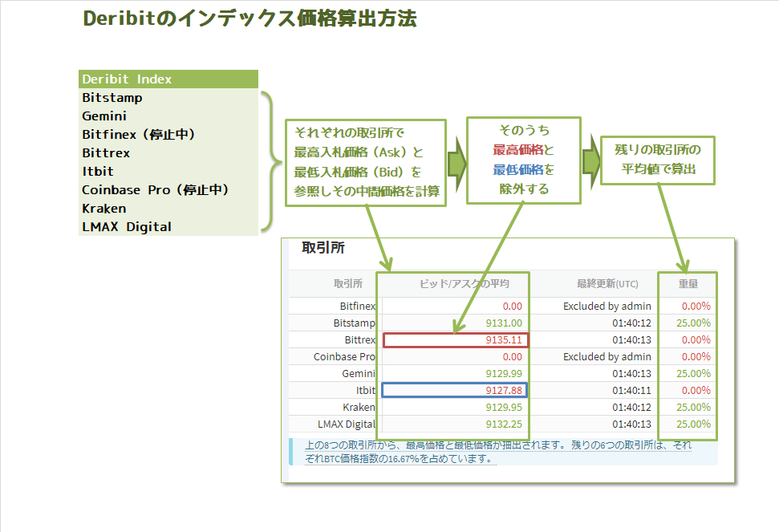This screenshot has width=779, height=532.
Task: Click the Bittrex update time 01:40:13
Action: pyautogui.click(x=631, y=339)
